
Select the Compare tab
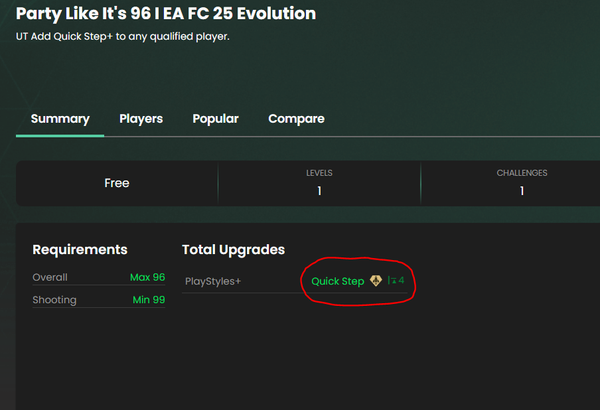296,119
